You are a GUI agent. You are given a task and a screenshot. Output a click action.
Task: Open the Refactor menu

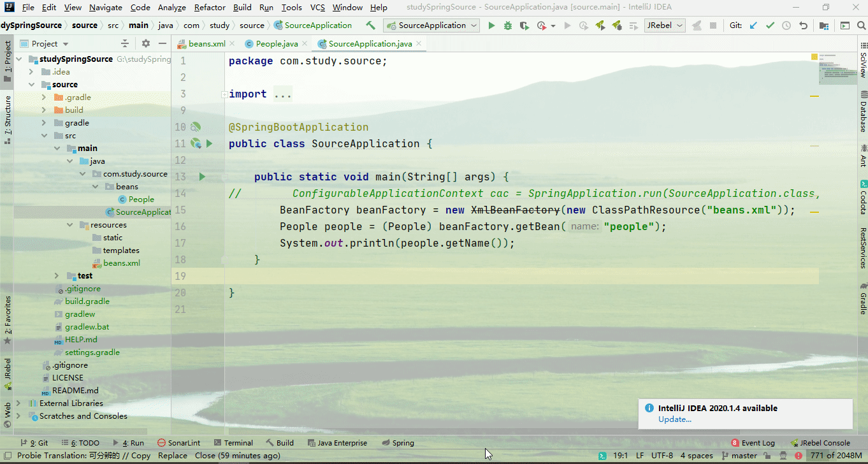coord(210,8)
